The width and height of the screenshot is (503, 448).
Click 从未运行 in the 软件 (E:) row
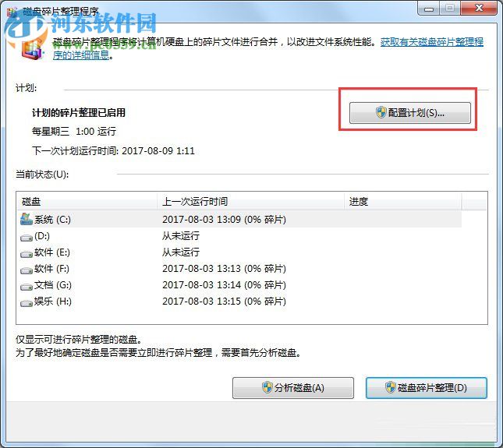click(x=181, y=252)
